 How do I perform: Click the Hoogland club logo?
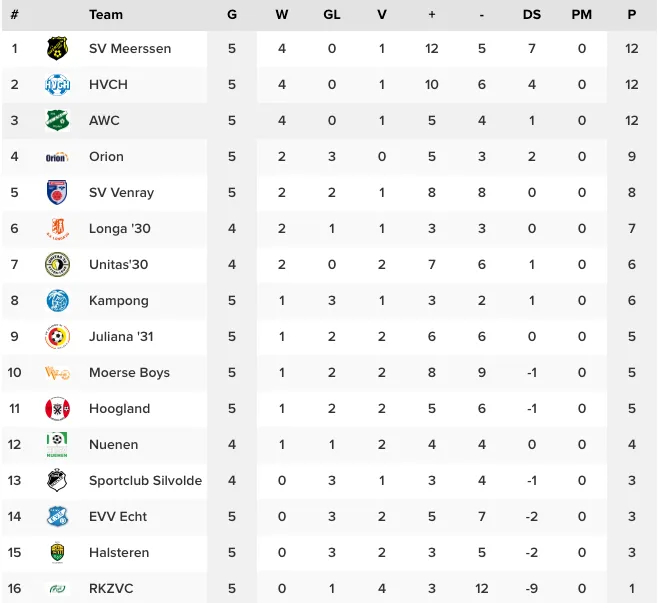(x=57, y=408)
